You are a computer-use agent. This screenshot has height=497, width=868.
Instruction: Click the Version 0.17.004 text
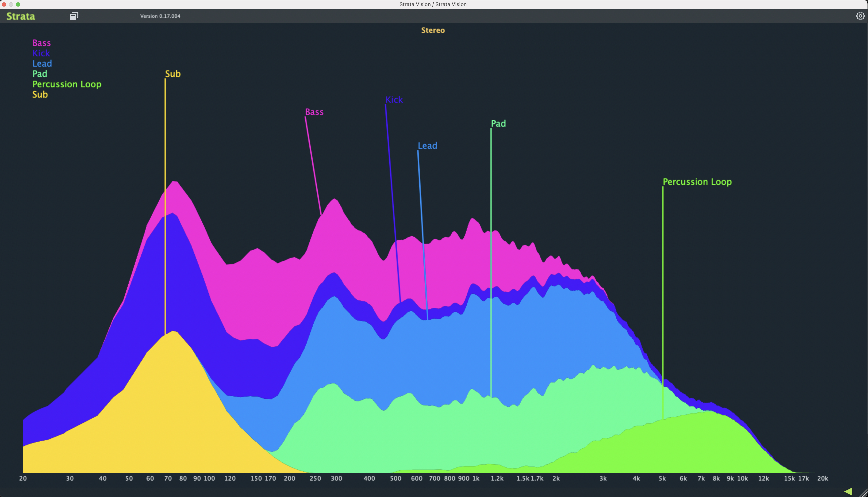coord(160,16)
